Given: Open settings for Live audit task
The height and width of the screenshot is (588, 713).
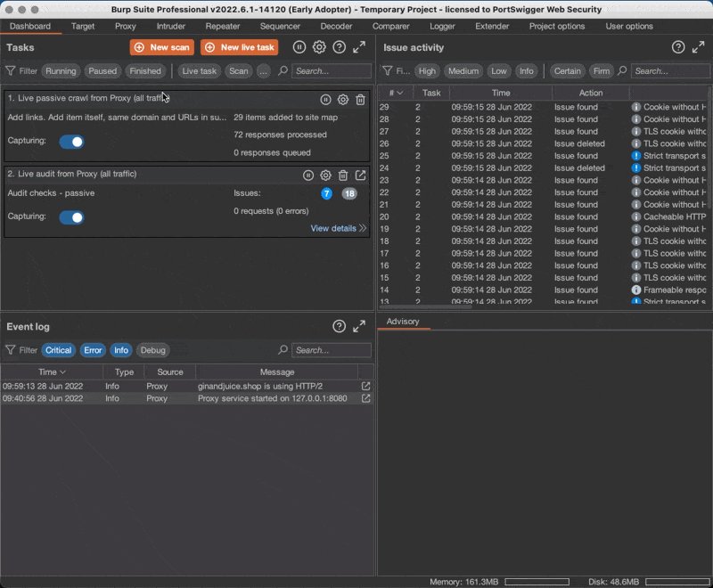Looking at the screenshot, I should tap(325, 176).
